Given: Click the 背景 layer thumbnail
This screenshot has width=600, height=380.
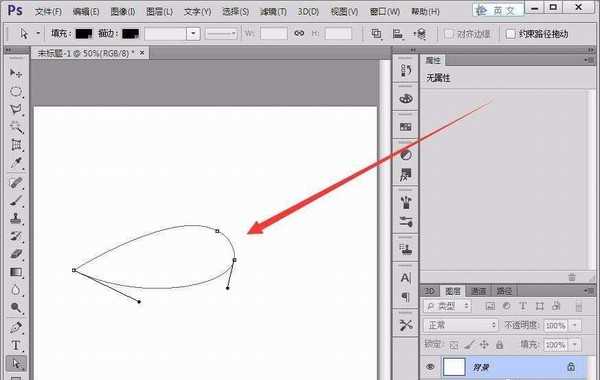Looking at the screenshot, I should pos(454,367).
